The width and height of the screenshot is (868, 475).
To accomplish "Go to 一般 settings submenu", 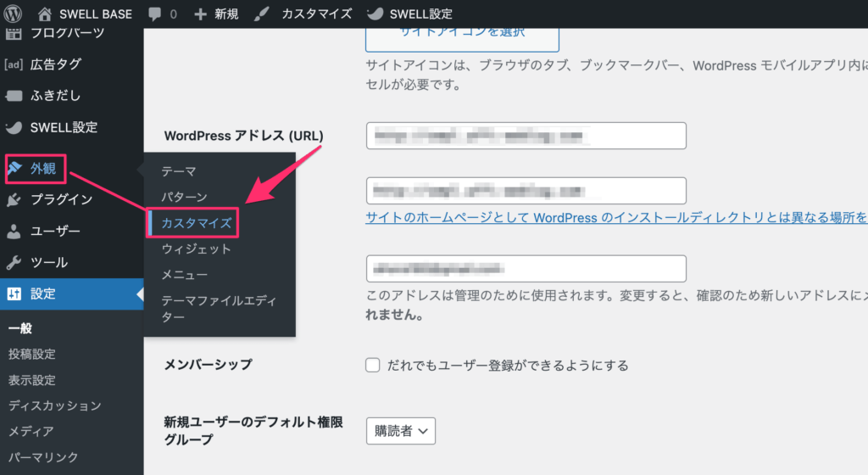I will (20, 328).
